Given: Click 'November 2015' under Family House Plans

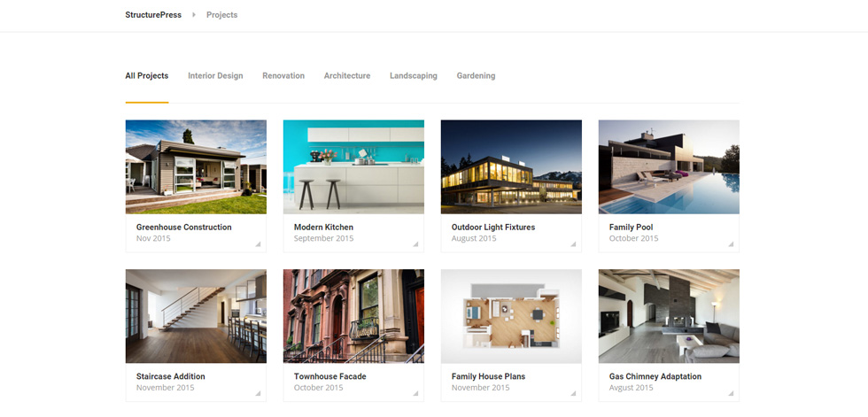Looking at the screenshot, I should pos(481,389).
